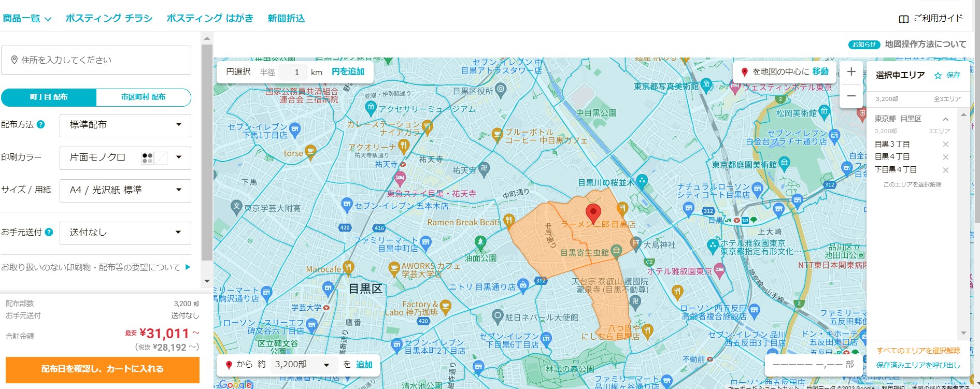Click the ファミリーマート 目黒中町店 store icon

425,241
